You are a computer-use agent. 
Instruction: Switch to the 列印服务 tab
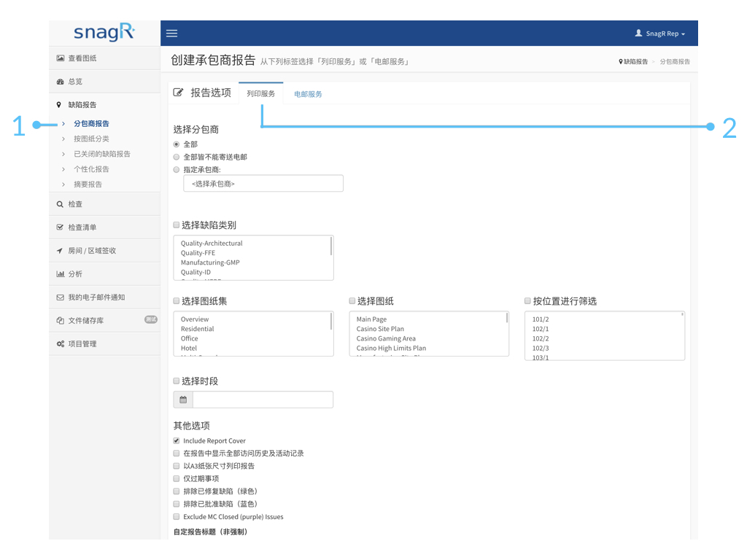[260, 93]
